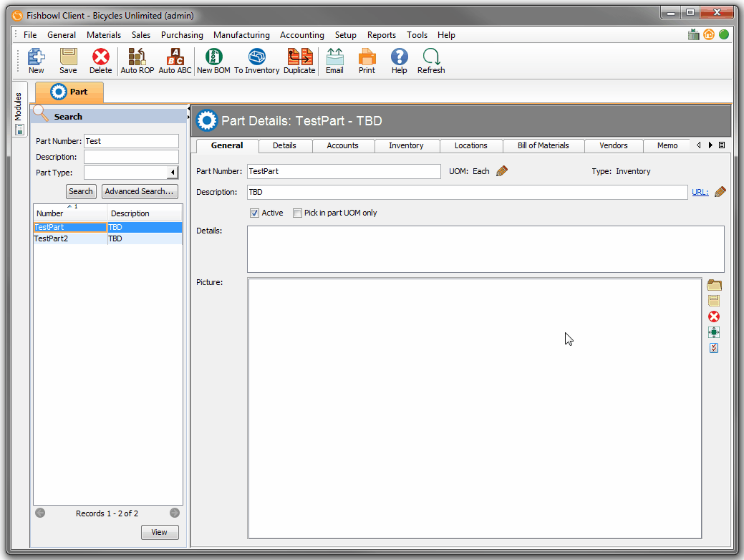Follow the URL link
The width and height of the screenshot is (744, 560).
(x=700, y=192)
